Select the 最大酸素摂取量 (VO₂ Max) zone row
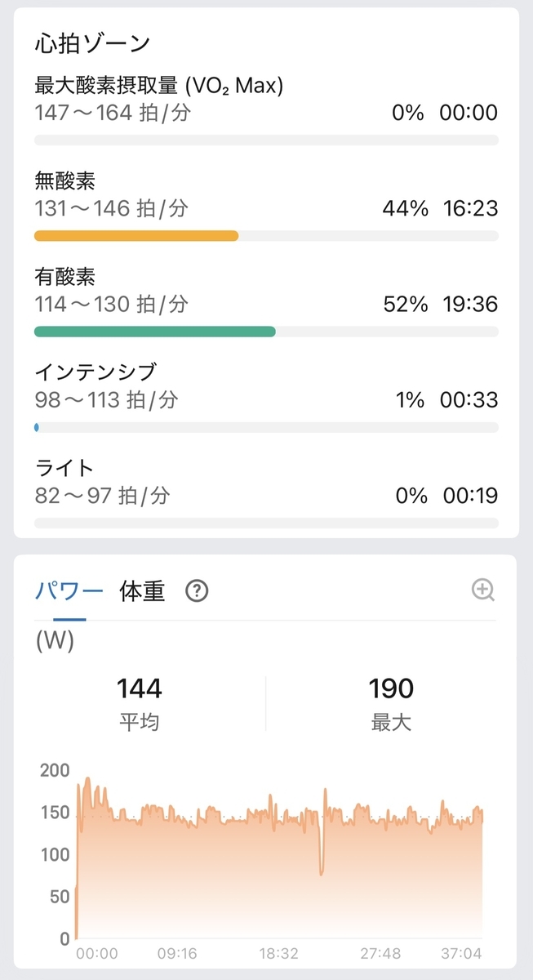 266,108
